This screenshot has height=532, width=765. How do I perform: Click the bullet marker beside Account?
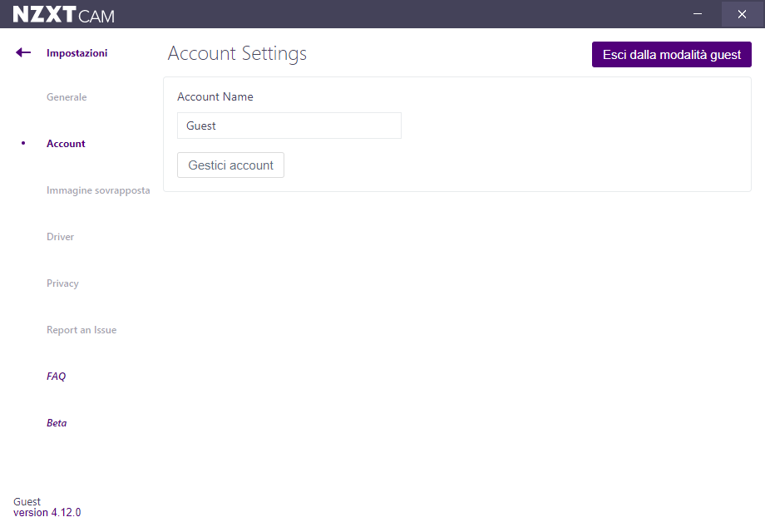click(23, 143)
